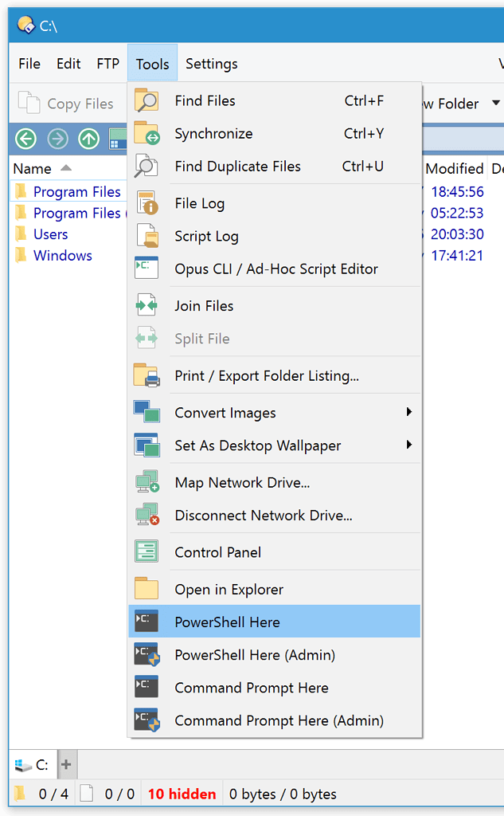Image resolution: width=504 pixels, height=816 pixels.
Task: Click the green up-arrow to go up
Action: point(88,139)
